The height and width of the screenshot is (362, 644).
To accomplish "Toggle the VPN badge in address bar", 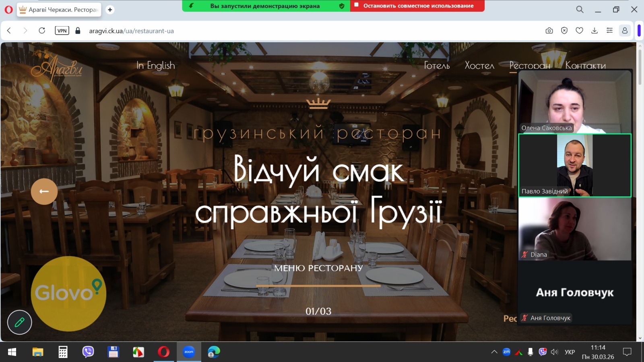I will [62, 31].
